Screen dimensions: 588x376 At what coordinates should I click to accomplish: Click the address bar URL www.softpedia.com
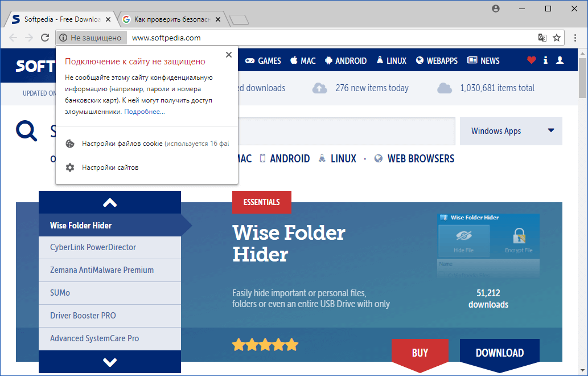click(x=166, y=38)
